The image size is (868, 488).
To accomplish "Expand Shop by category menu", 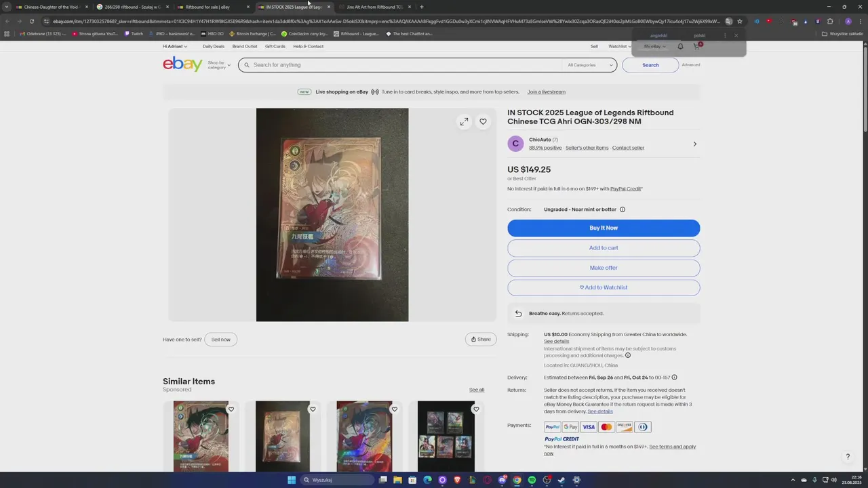I will (x=219, y=65).
